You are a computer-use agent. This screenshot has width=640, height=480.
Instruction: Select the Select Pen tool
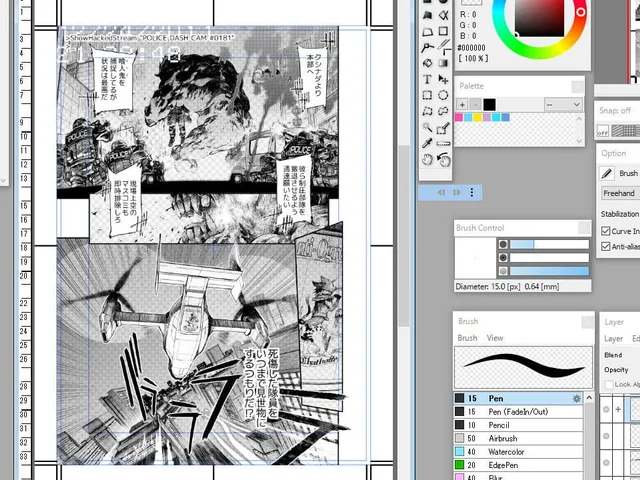443,128
